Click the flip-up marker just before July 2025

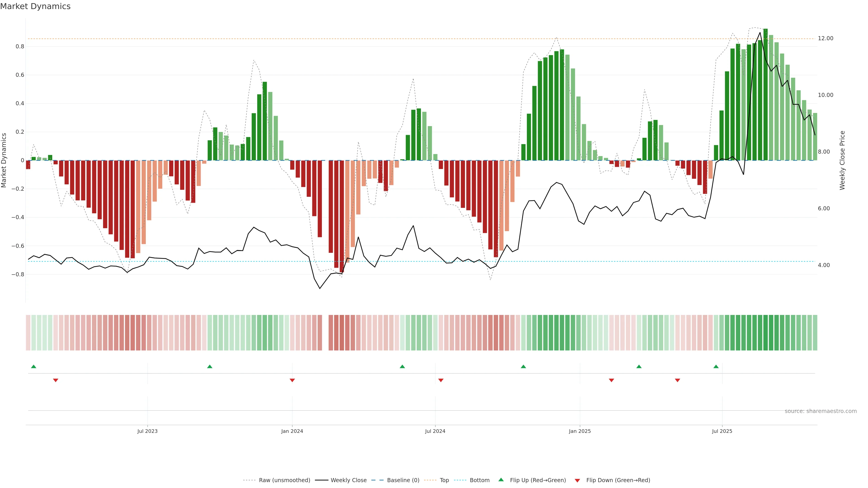(716, 366)
